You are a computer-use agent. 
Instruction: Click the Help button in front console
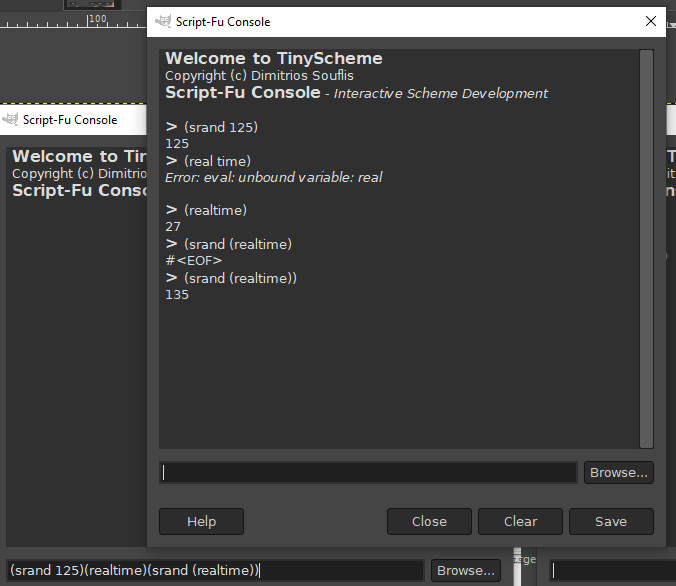pos(201,521)
